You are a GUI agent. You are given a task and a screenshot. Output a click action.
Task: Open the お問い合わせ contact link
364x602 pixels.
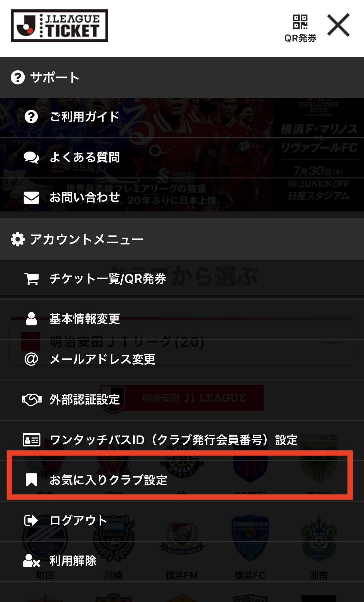tap(182, 198)
